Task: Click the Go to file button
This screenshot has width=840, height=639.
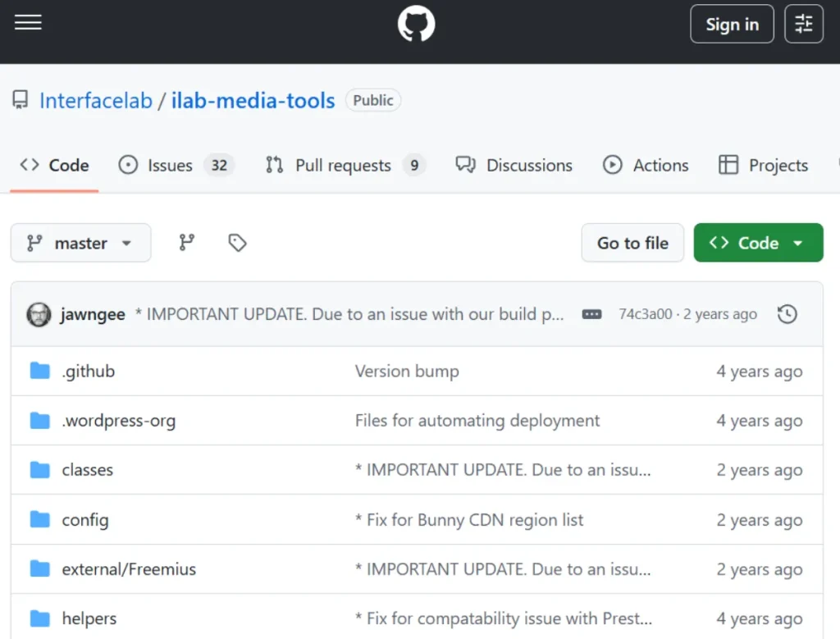Action: click(x=632, y=243)
